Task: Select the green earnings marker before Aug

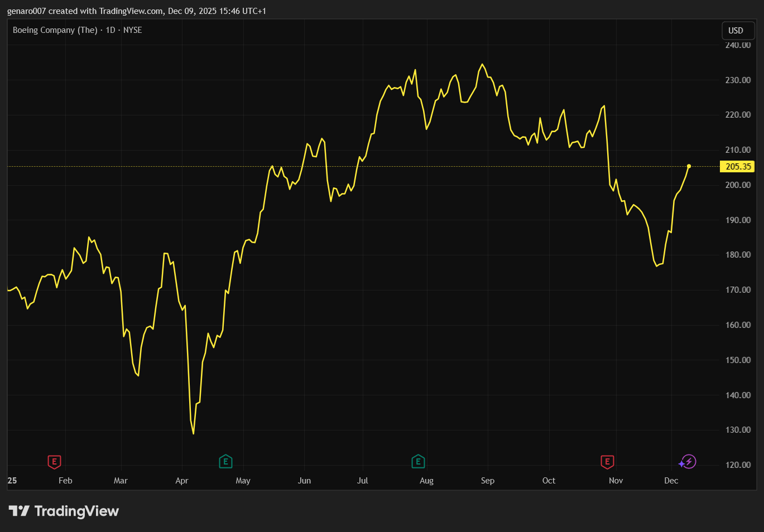Action: 418,462
